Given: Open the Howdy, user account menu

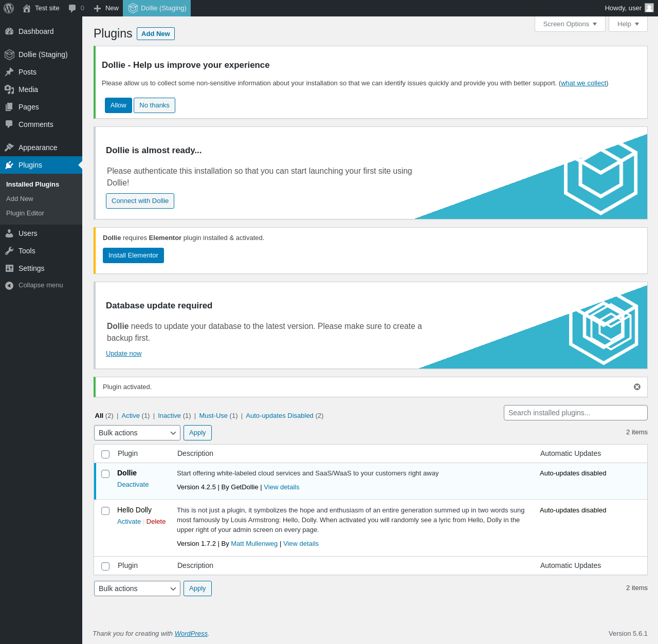Looking at the screenshot, I should click(629, 8).
